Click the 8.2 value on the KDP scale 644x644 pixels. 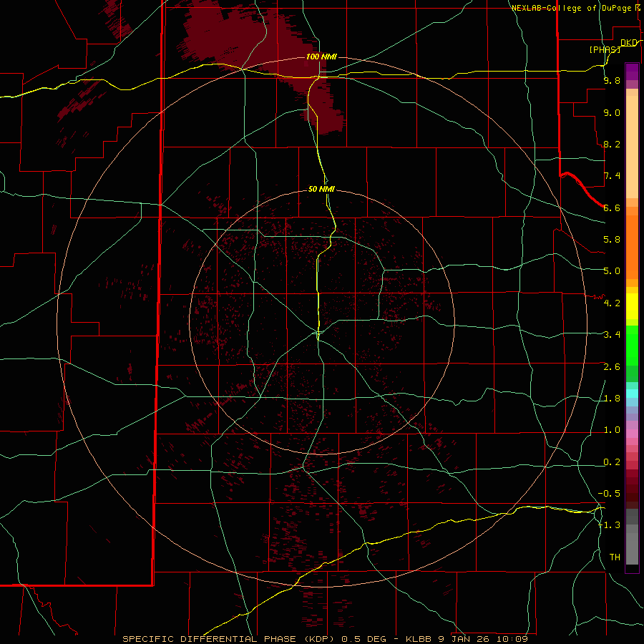tap(612, 145)
